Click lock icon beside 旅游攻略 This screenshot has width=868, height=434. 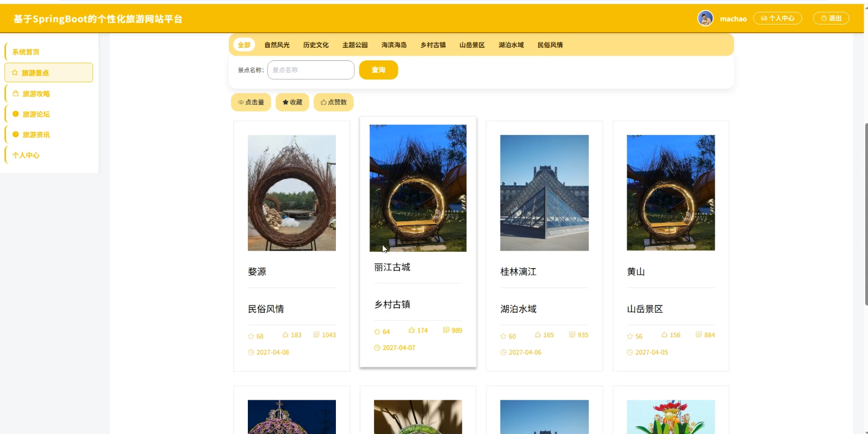[x=16, y=94]
